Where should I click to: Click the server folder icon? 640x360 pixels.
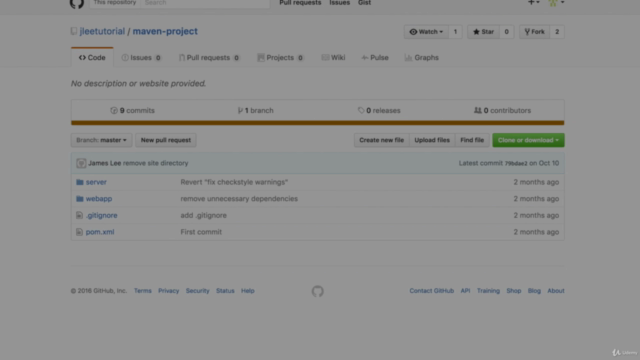pyautogui.click(x=80, y=182)
